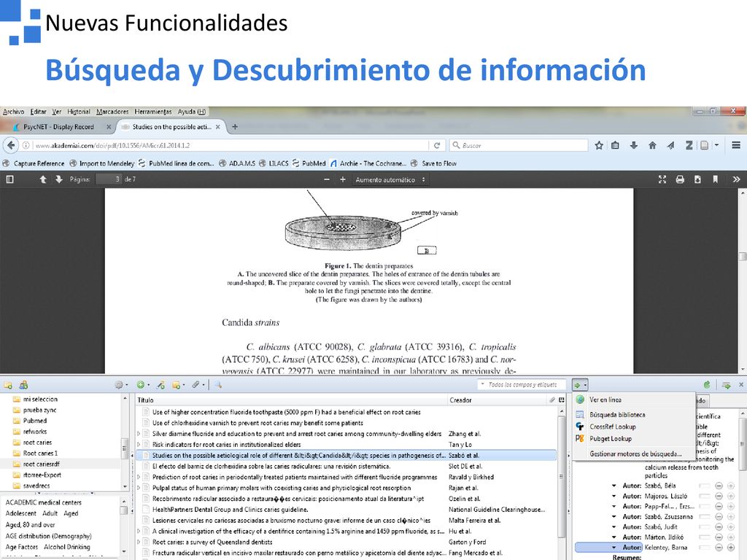747x560 pixels.
Task: Toggle name field mode for Márton, Ildikó
Action: pos(704,537)
